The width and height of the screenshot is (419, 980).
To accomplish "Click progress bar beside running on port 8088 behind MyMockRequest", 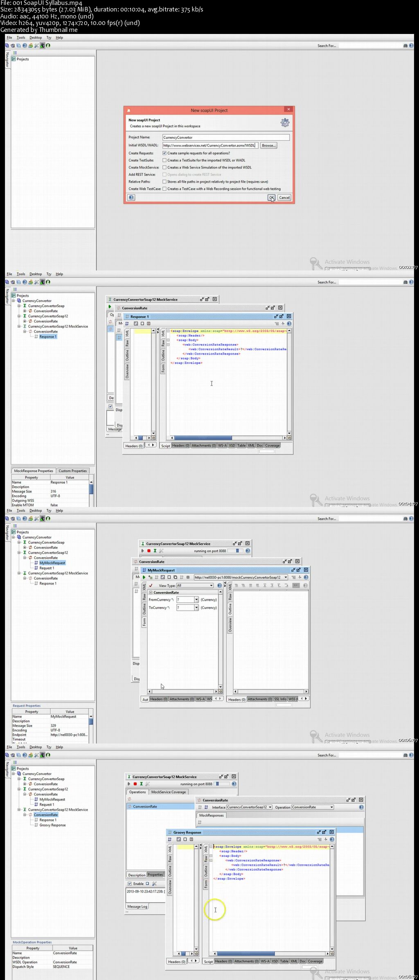I will (x=235, y=551).
